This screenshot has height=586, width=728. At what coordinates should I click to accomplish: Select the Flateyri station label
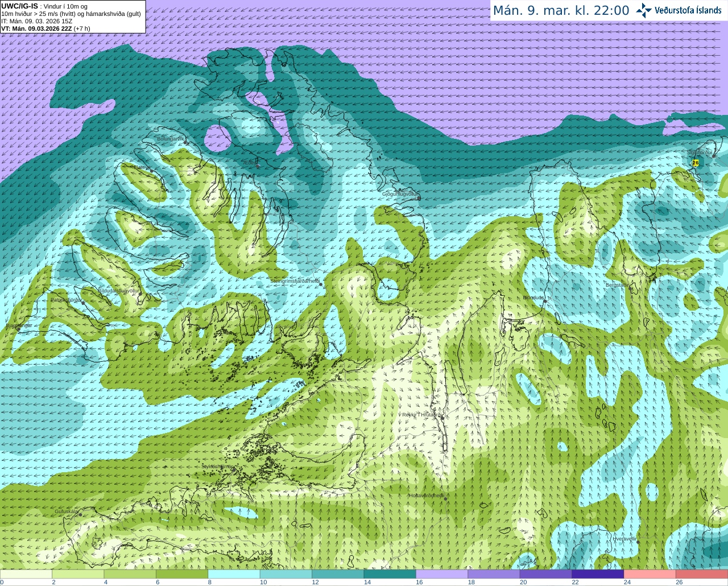click(142, 168)
